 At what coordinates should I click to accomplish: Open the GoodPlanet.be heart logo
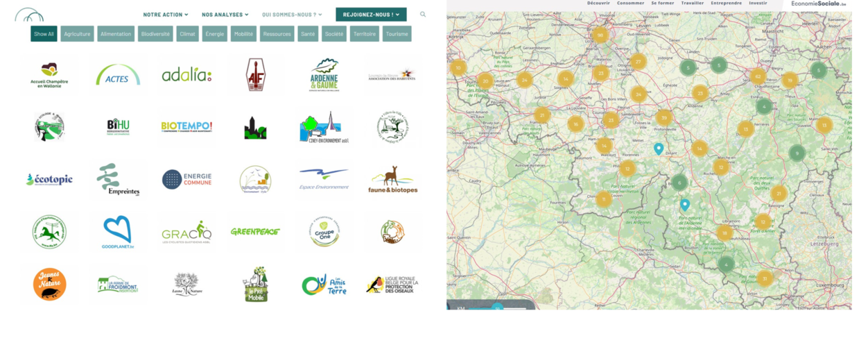pyautogui.click(x=116, y=232)
